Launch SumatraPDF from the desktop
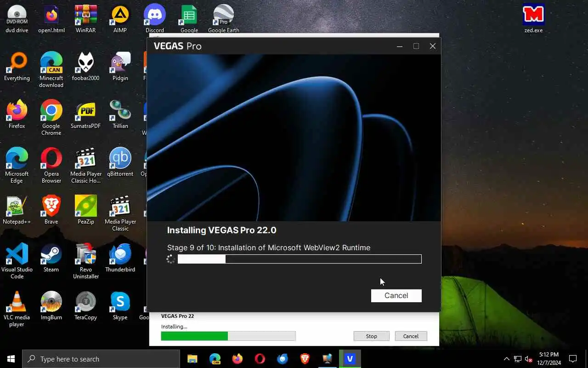Viewport: 588px width, 368px height. 86,115
